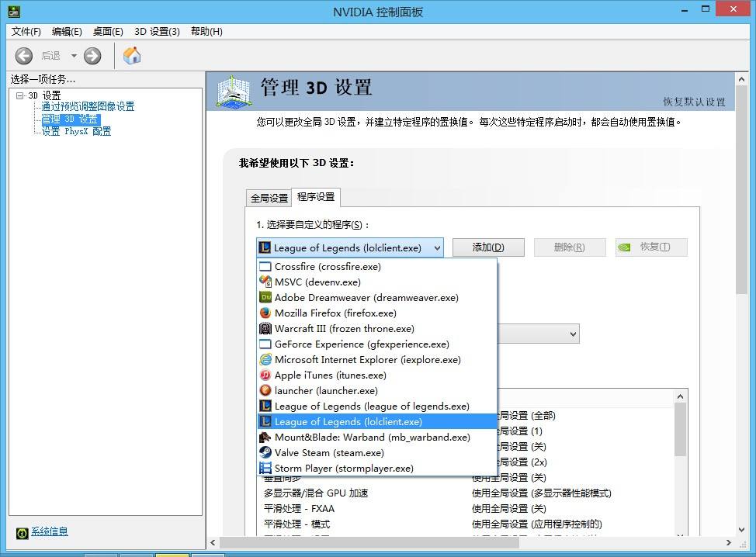Click the main panel scrollbar down arrow
Viewport: 756px width, 557px height.
(741, 530)
